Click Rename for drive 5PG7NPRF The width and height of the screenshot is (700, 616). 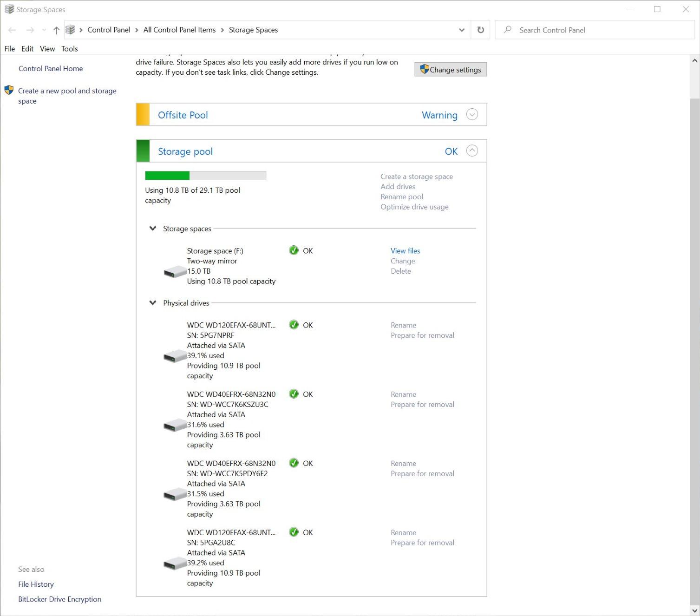(x=403, y=325)
